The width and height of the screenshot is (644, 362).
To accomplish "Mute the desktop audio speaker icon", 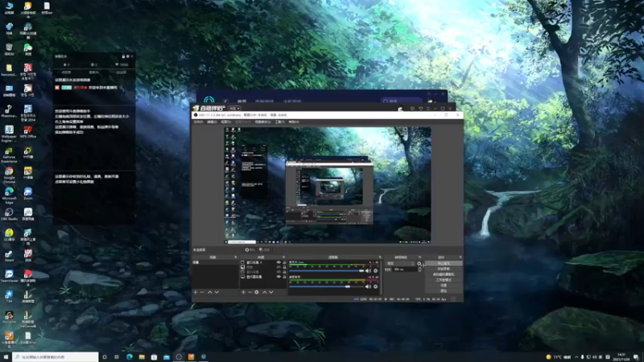I will 369,286.
